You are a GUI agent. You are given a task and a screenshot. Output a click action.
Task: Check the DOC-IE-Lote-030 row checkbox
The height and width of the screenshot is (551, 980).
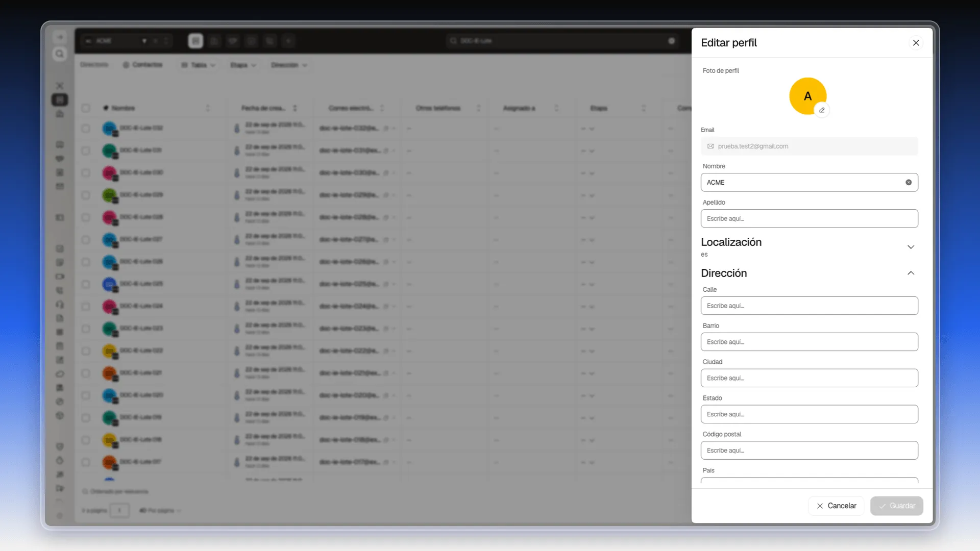[86, 172]
